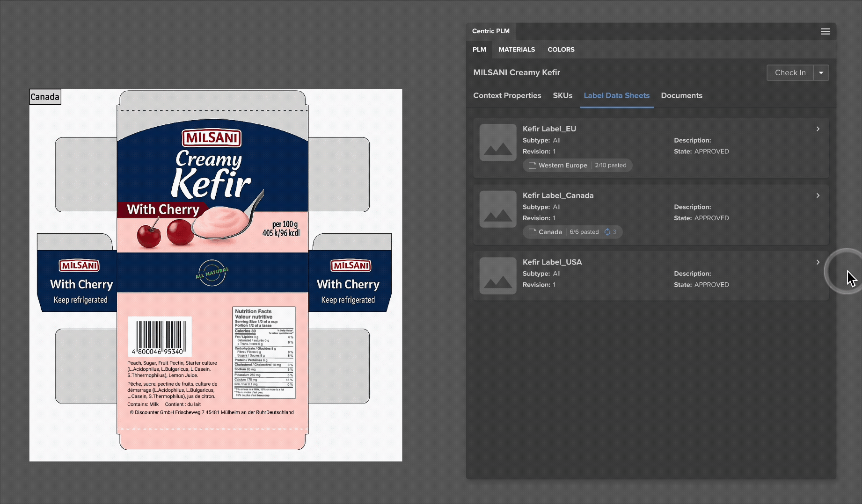The width and height of the screenshot is (862, 504).
Task: Select the Kefir Label_USA title text
Action: pos(552,262)
